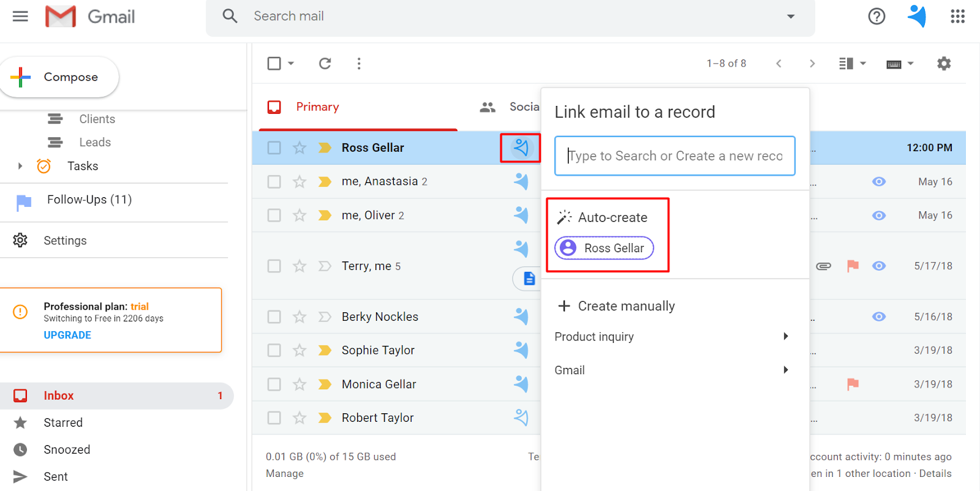Open Follow-Ups (11) in the sidebar

89,200
